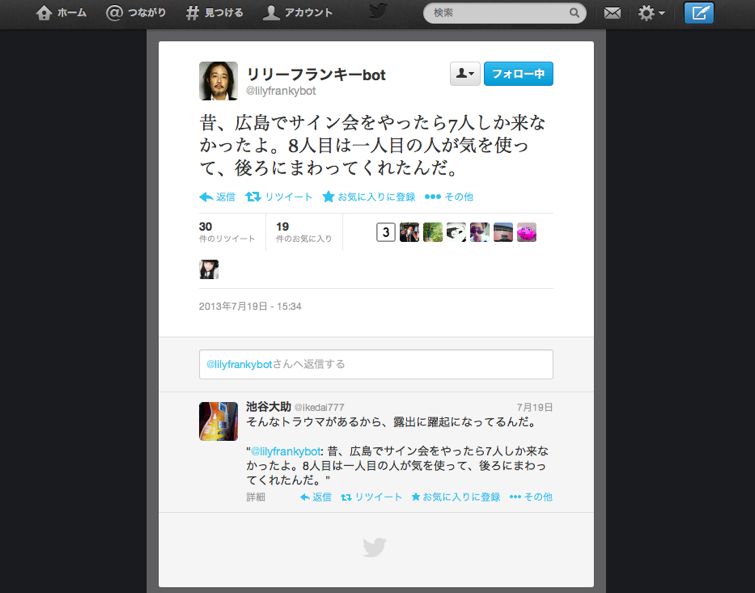Viewport: 755px width, 593px height.
Task: Open リリーフランキーbot profile avatar
Action: click(x=218, y=81)
